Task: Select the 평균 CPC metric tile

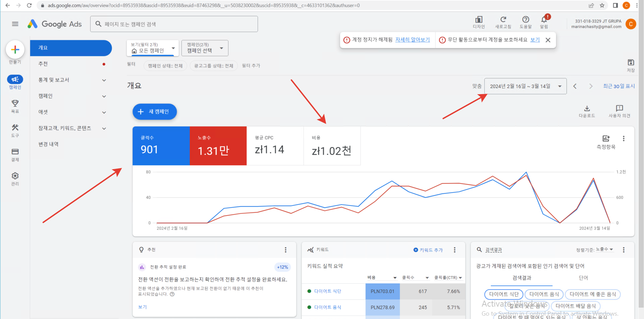Action: click(275, 146)
